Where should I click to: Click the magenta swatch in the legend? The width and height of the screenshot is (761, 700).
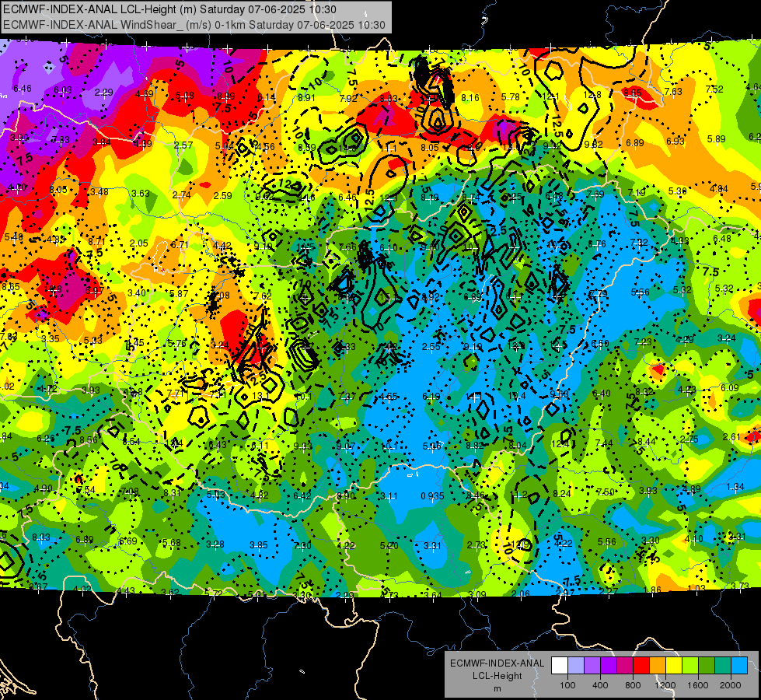coord(625,665)
